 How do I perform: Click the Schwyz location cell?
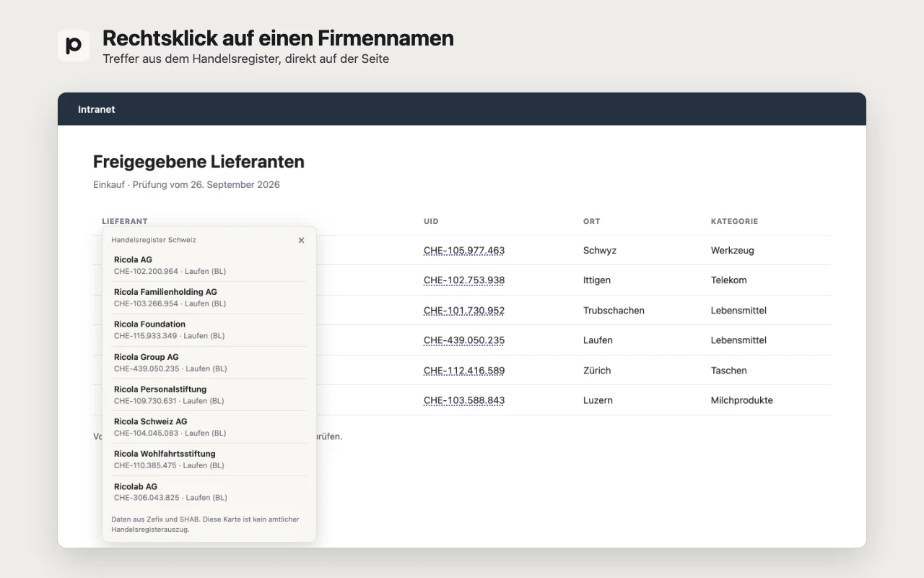[x=600, y=251]
